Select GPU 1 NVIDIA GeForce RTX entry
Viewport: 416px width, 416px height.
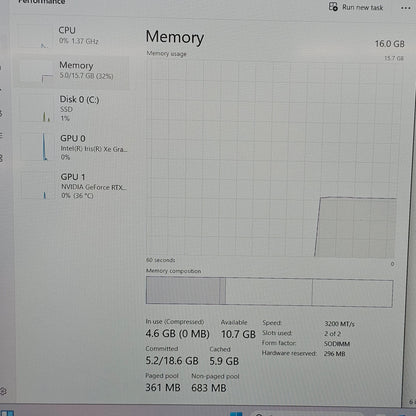pos(73,186)
